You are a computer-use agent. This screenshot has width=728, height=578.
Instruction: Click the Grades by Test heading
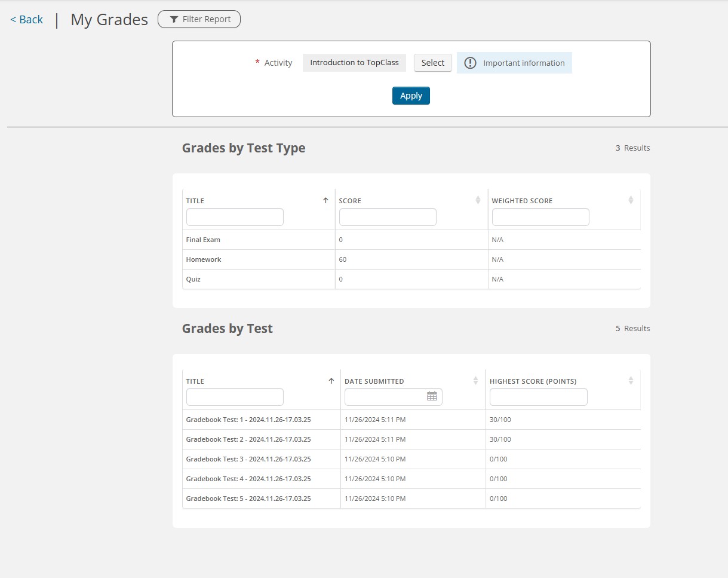point(228,329)
